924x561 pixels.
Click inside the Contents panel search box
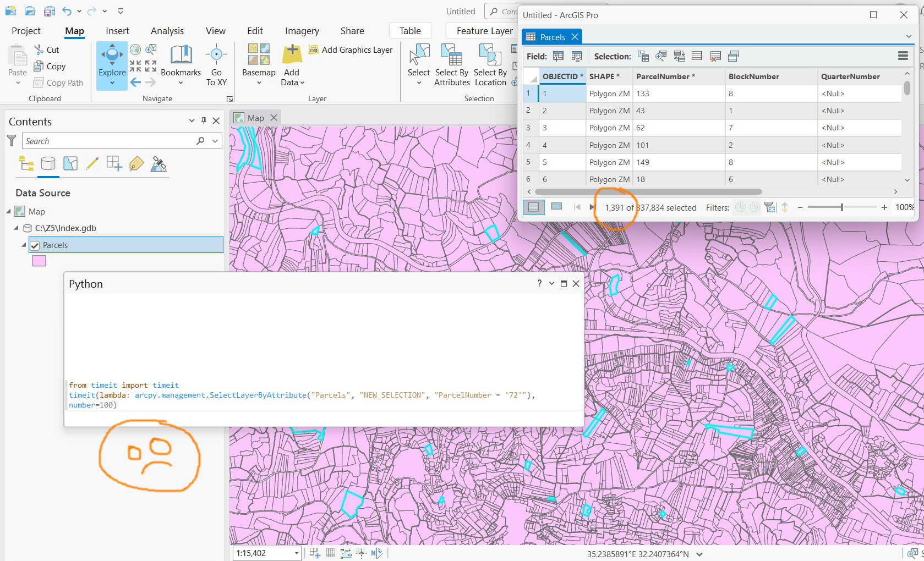click(105, 141)
